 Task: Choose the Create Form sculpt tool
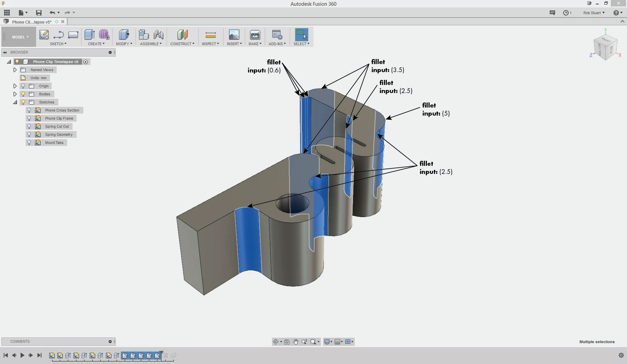pyautogui.click(x=104, y=35)
